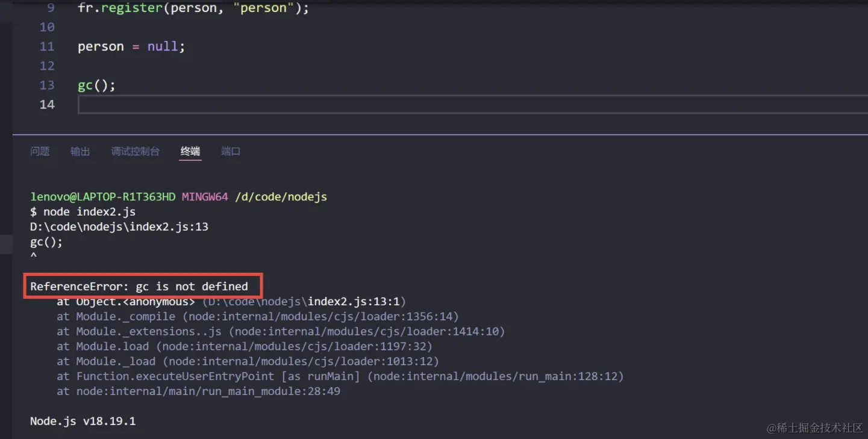Click line number 13 in gutter

(47, 85)
